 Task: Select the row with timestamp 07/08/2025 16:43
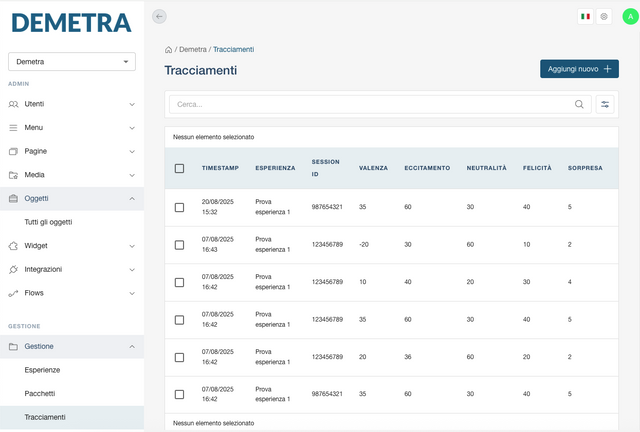[x=180, y=245]
